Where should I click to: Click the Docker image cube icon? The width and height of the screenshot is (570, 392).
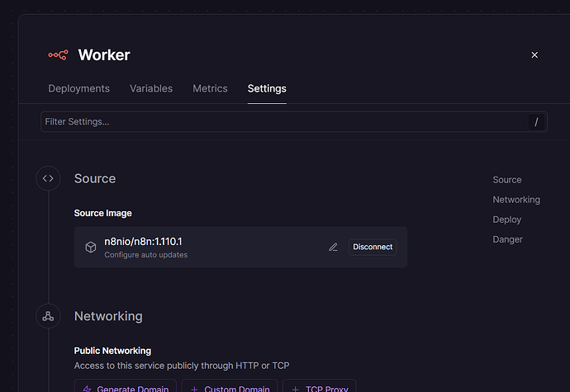[91, 247]
